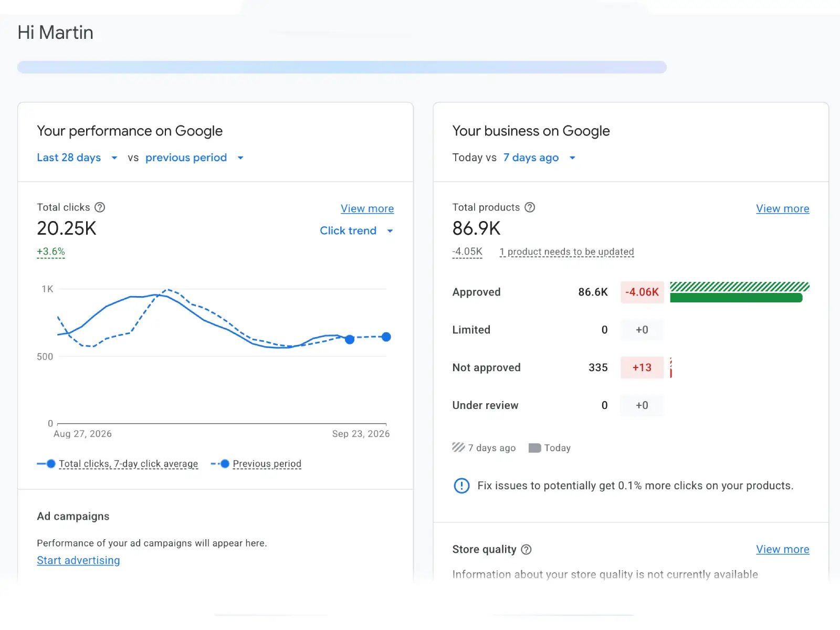Click the -4.05K change value

[467, 251]
